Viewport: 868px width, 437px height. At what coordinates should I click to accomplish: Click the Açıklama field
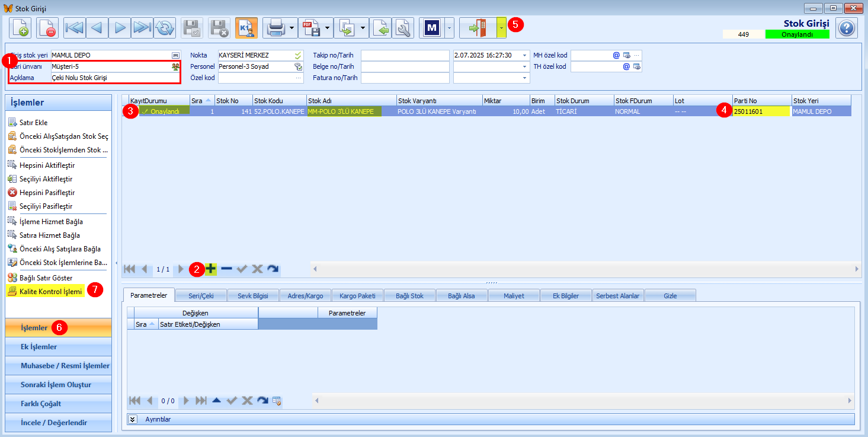coord(115,78)
